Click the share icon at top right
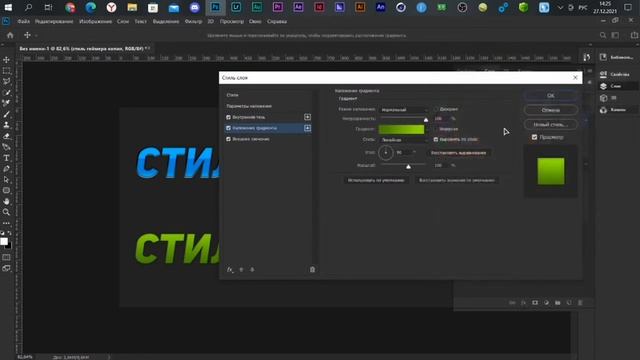640x360 pixels. coord(634,36)
